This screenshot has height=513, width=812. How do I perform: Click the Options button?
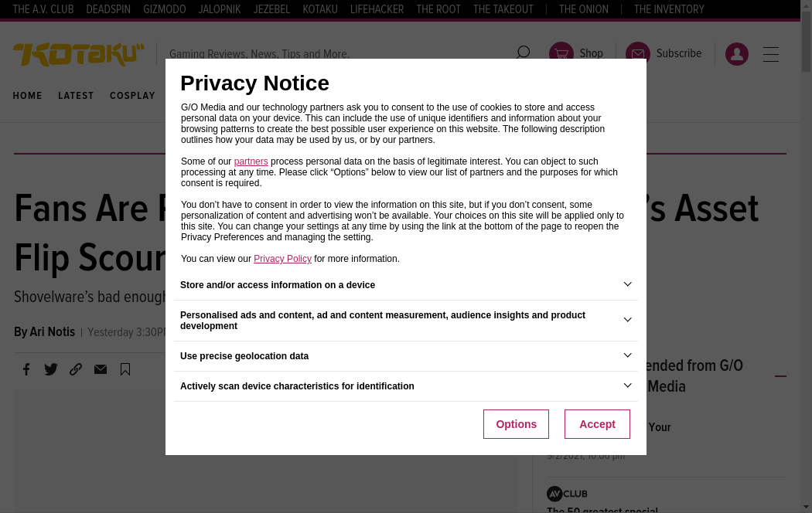click(516, 424)
